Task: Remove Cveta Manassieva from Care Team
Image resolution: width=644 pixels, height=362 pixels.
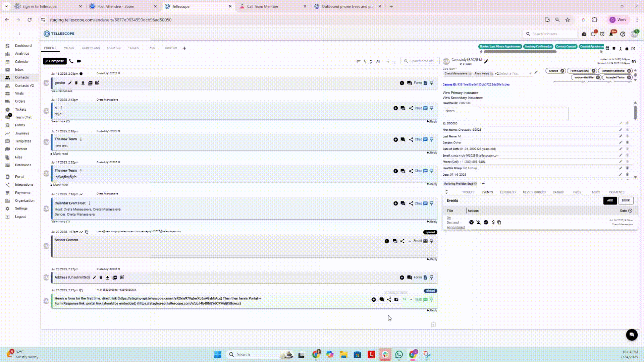Action: coord(470,74)
